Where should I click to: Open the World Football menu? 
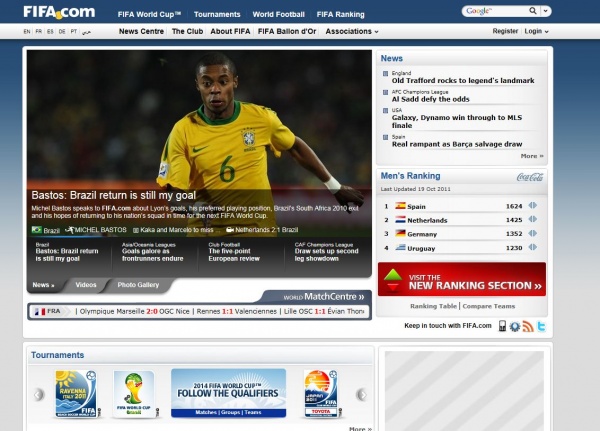coord(279,15)
